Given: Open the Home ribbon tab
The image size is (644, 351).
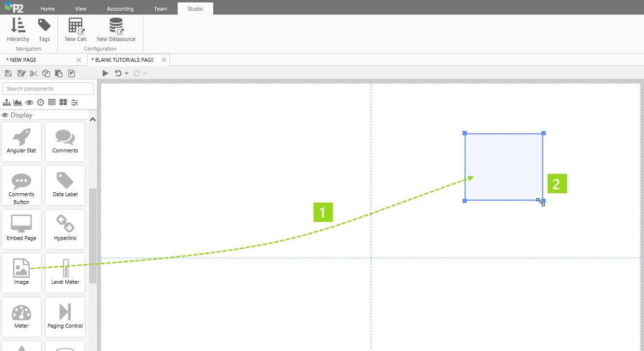Looking at the screenshot, I should 48,8.
